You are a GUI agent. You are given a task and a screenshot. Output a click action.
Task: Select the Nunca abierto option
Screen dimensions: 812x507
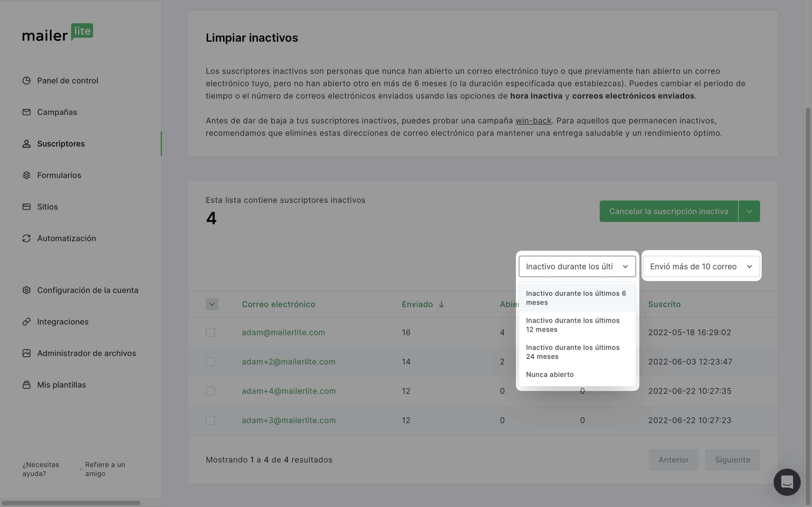[x=550, y=375]
